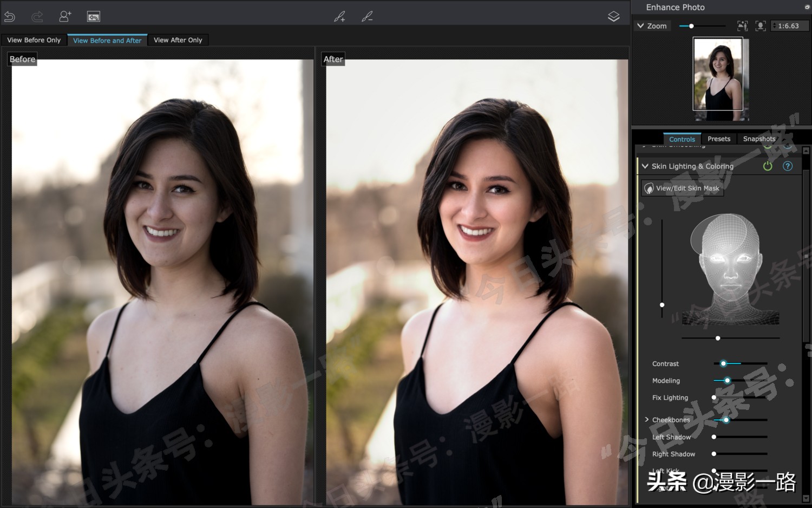Collapse the Zoom panel
This screenshot has width=812, height=508.
[x=641, y=26]
